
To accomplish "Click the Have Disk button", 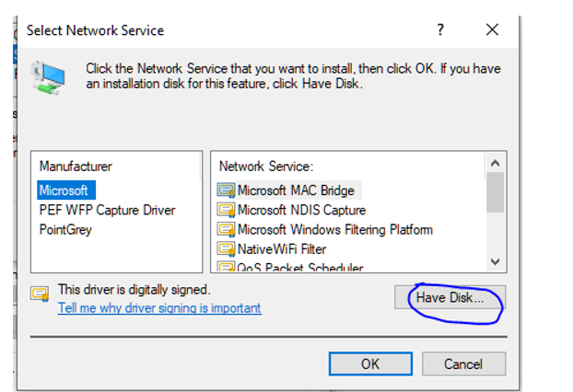I will click(x=450, y=297).
